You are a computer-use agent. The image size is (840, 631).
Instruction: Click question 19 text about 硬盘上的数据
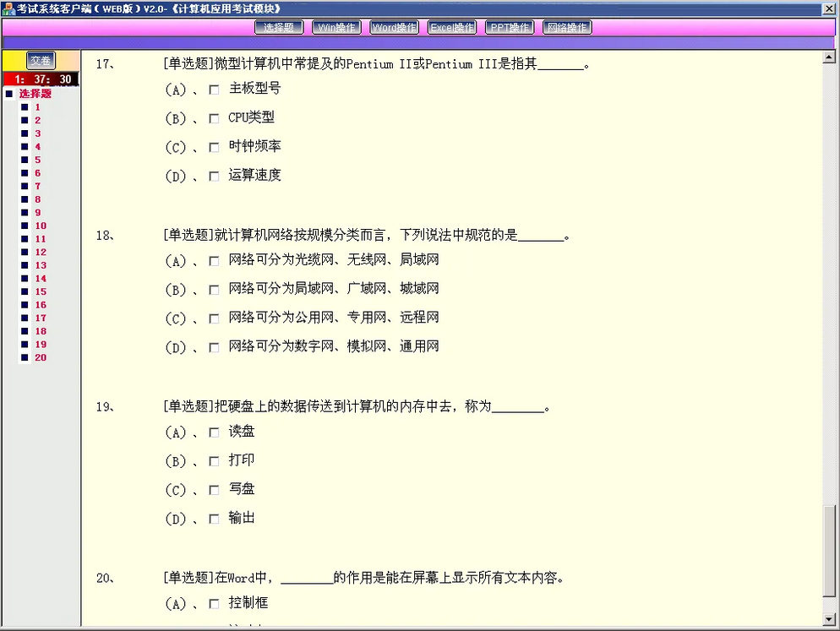pyautogui.click(x=357, y=406)
